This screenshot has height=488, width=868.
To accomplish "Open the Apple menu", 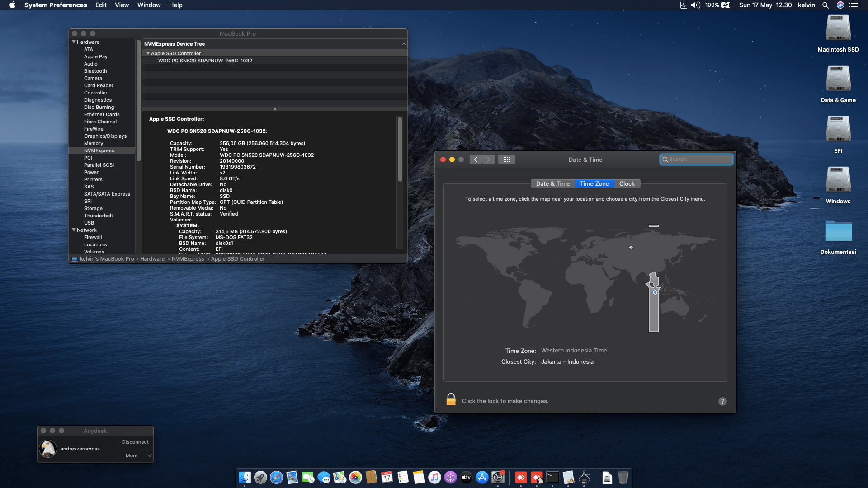I will click(x=12, y=5).
